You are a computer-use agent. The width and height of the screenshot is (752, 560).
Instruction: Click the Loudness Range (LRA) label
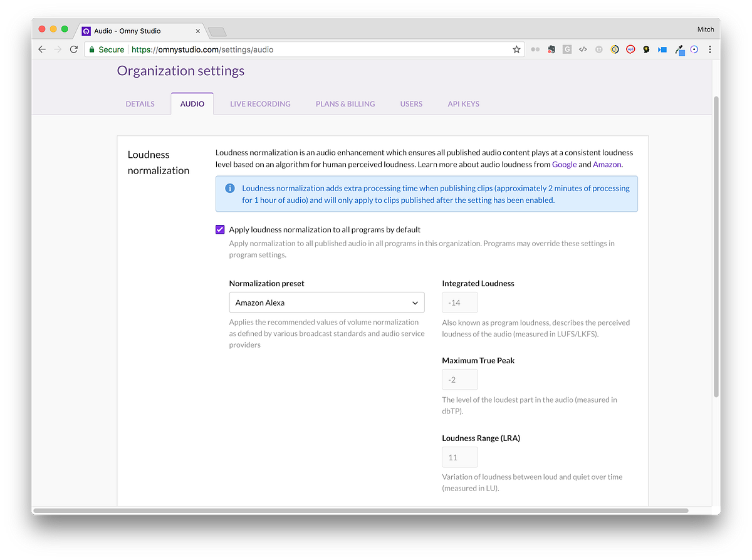tap(481, 438)
